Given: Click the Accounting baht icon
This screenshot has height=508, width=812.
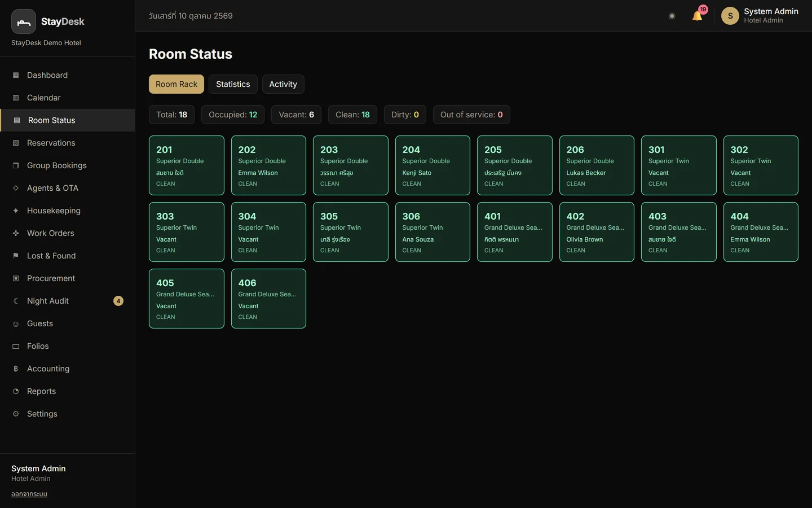Looking at the screenshot, I should coord(16,369).
